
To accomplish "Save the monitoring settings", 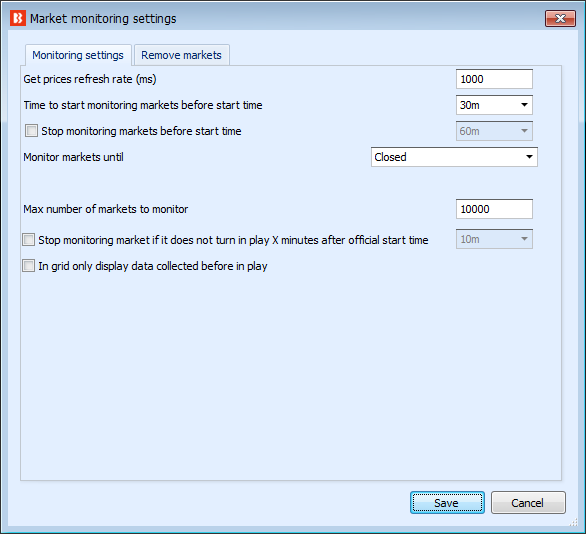I will pyautogui.click(x=447, y=503).
